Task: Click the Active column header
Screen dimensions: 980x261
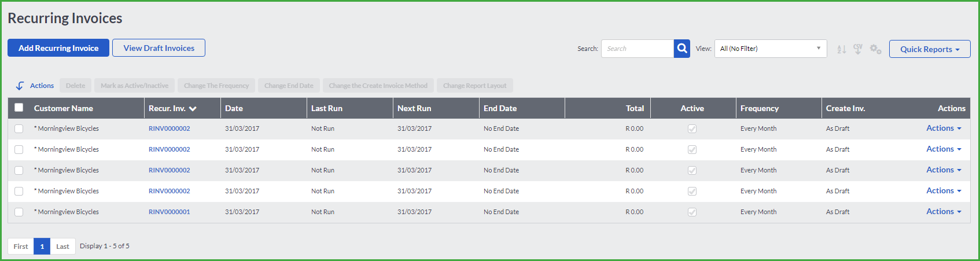Action: (x=692, y=108)
